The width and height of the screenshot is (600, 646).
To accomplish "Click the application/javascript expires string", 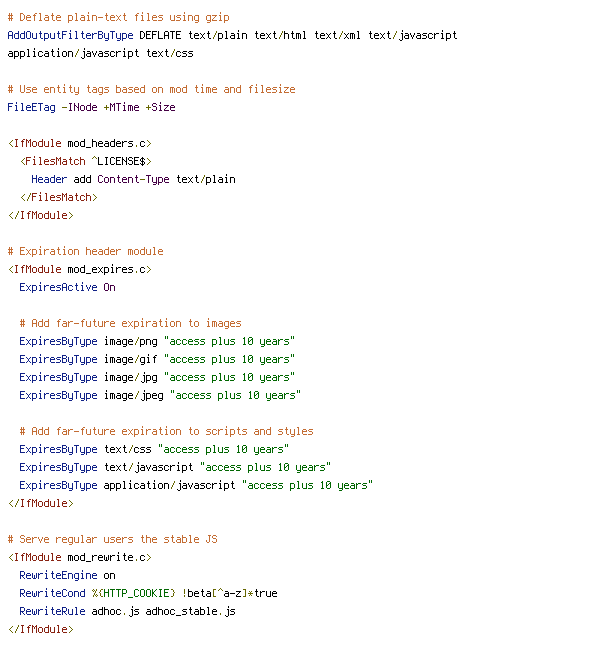I will point(307,485).
